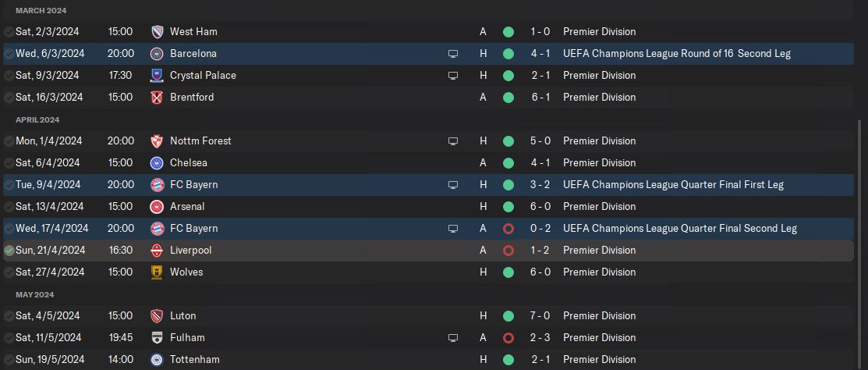Click the green win dot for Arsenal match
The height and width of the screenshot is (370, 868).
click(508, 207)
